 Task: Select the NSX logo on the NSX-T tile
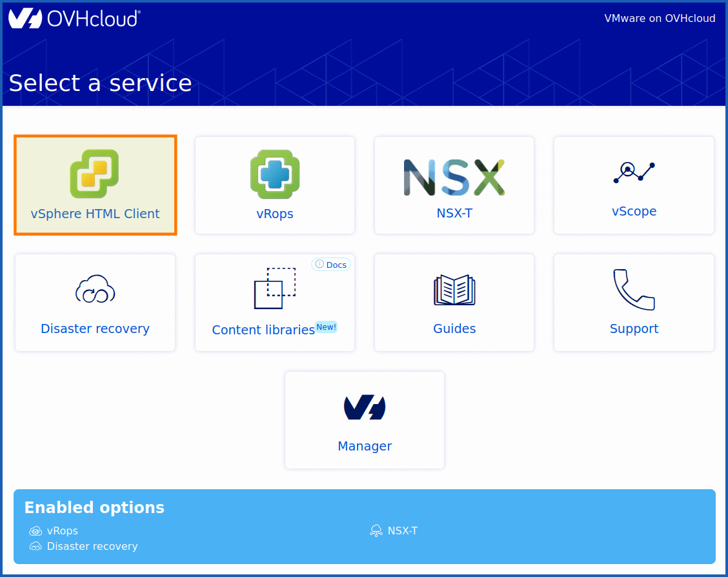(x=454, y=176)
